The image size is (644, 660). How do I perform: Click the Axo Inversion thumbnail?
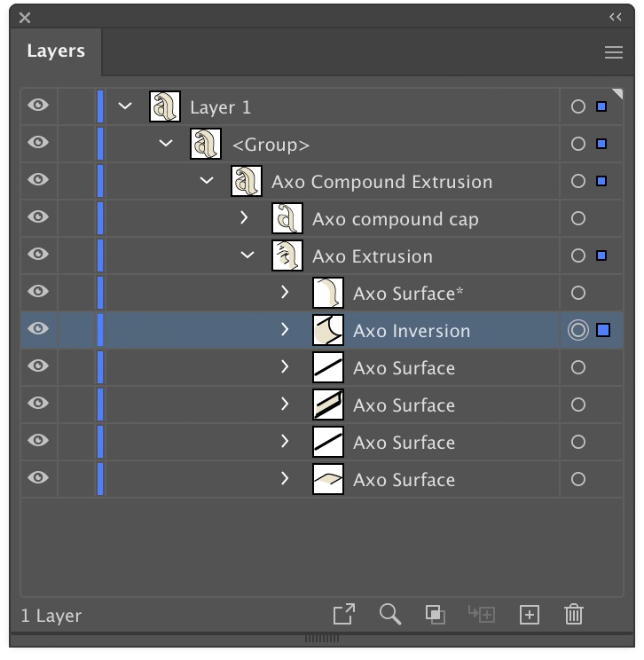328,330
